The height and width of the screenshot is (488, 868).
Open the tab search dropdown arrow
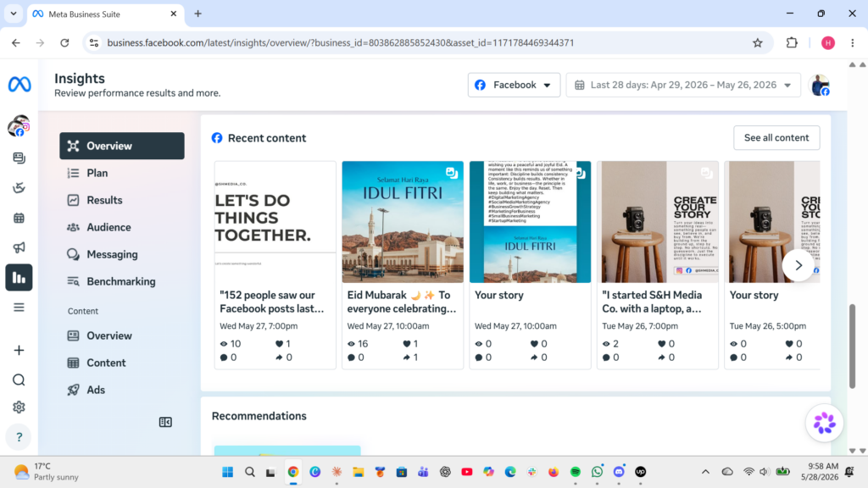(x=14, y=14)
